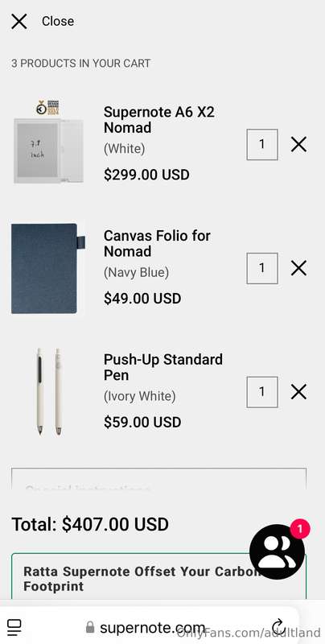Image resolution: width=325 pixels, height=644 pixels.
Task: Click the Canvas Folio for Nomad title
Action: [x=157, y=243]
